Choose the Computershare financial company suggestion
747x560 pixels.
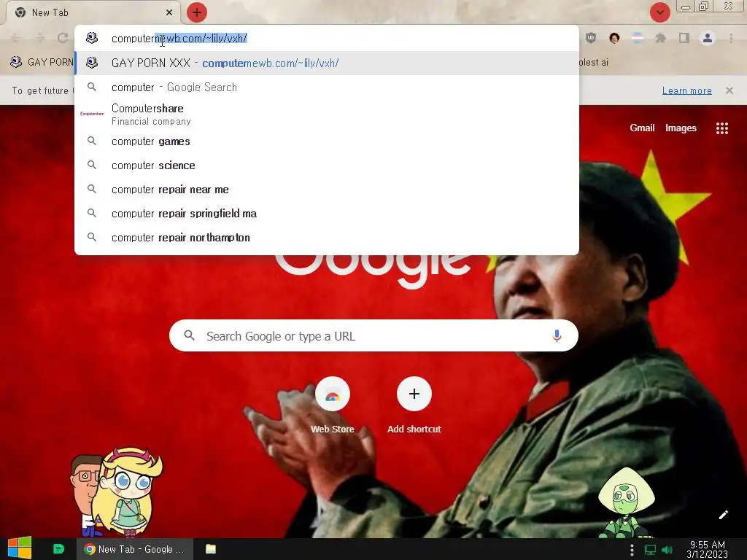tap(327, 114)
